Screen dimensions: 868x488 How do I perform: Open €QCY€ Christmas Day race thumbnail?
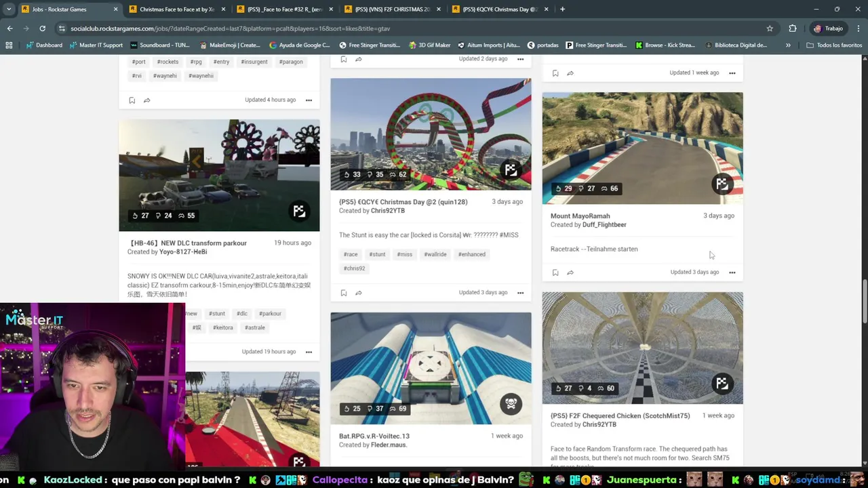431,134
